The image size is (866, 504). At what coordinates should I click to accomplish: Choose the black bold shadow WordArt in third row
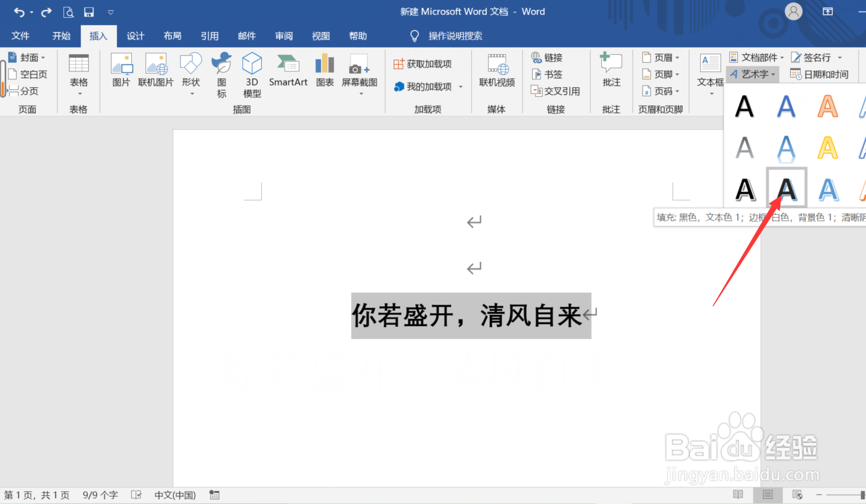[745, 189]
